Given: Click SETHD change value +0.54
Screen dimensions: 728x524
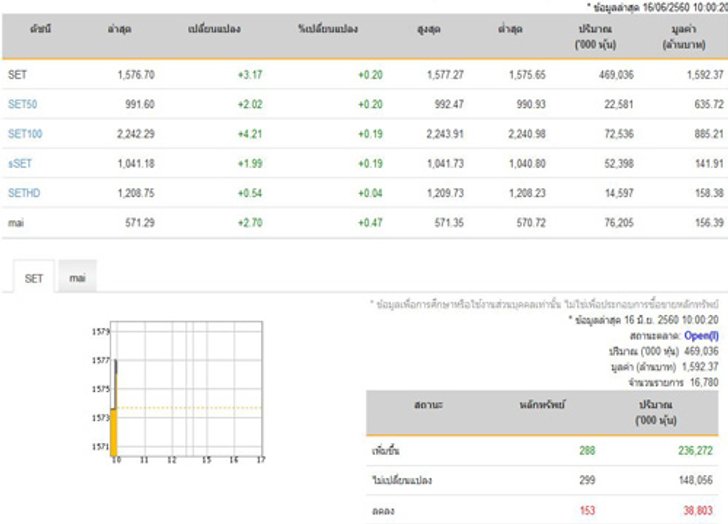Looking at the screenshot, I should tap(250, 193).
